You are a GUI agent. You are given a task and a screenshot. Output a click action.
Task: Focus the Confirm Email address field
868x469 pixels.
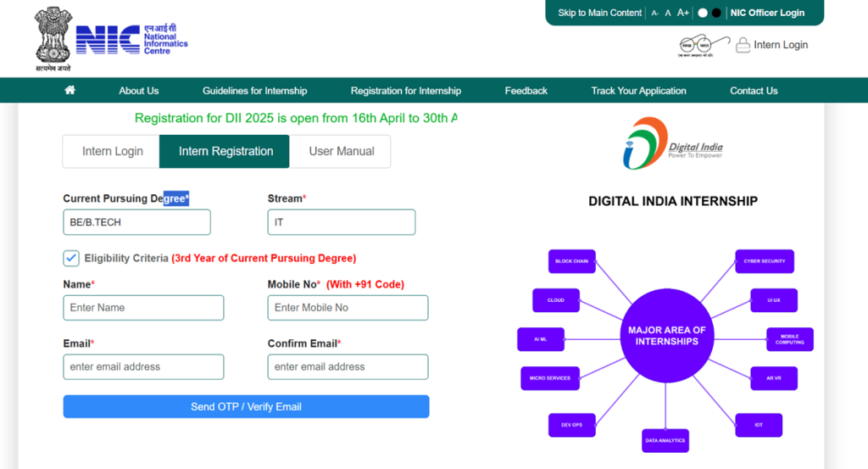point(348,366)
